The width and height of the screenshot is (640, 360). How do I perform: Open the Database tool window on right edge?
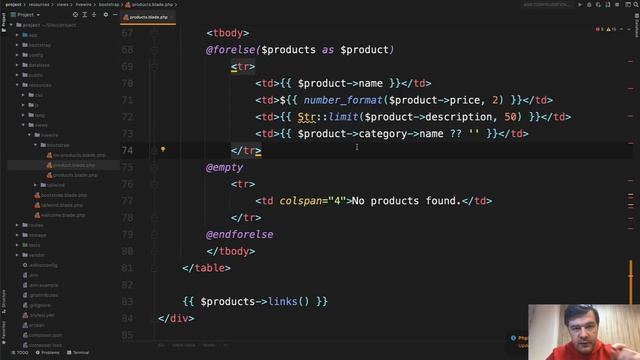click(x=636, y=24)
